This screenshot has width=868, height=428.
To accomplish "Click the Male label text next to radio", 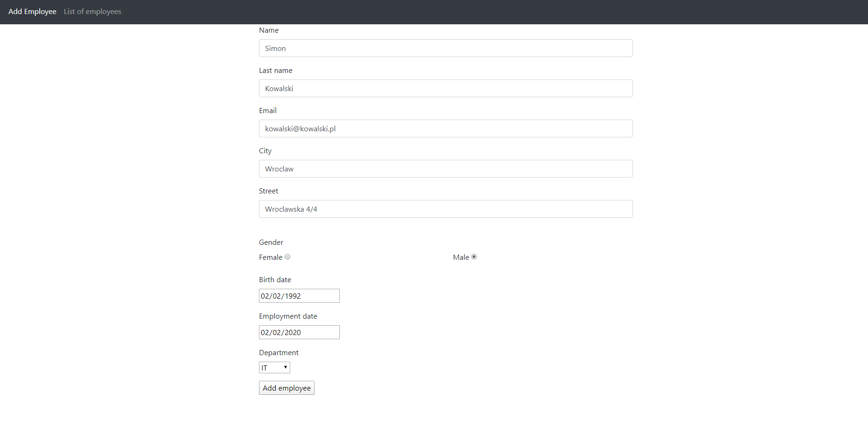I will click(460, 257).
